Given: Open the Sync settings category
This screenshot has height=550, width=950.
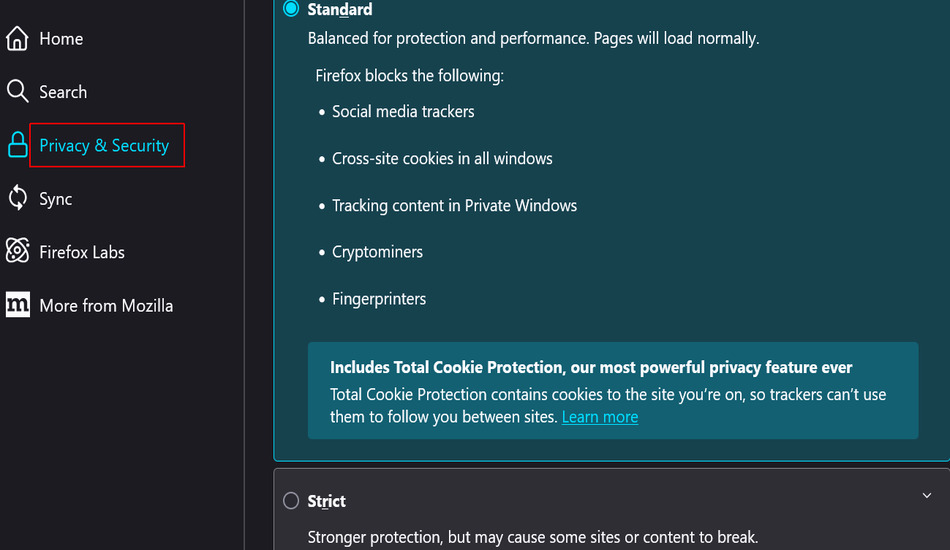Looking at the screenshot, I should (x=56, y=199).
